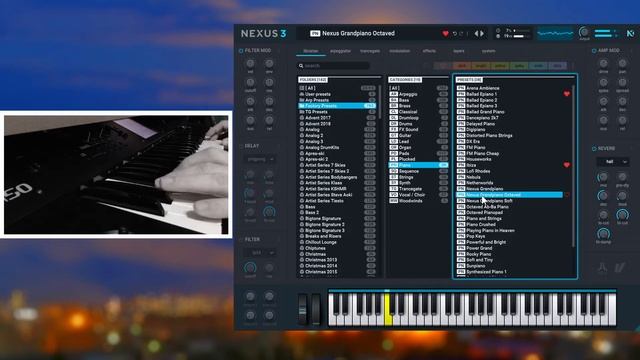Switch to the trancegate tab
Image resolution: width=640 pixels, height=360 pixels.
[x=370, y=51]
